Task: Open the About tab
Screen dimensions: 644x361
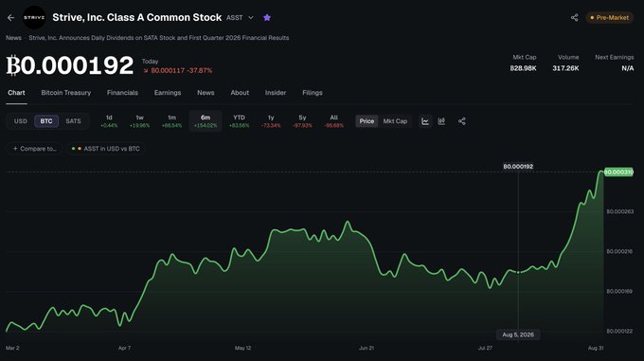Action: [240, 93]
